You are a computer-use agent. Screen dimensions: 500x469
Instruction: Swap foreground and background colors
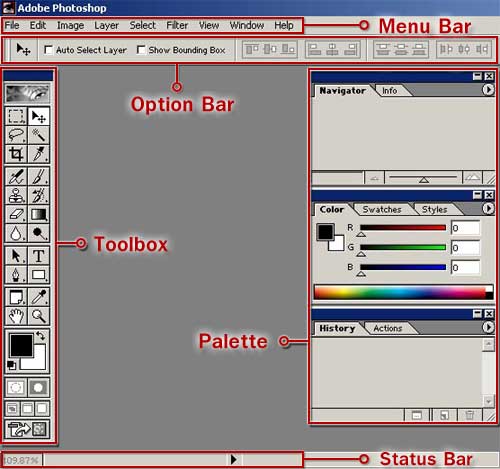click(x=40, y=336)
